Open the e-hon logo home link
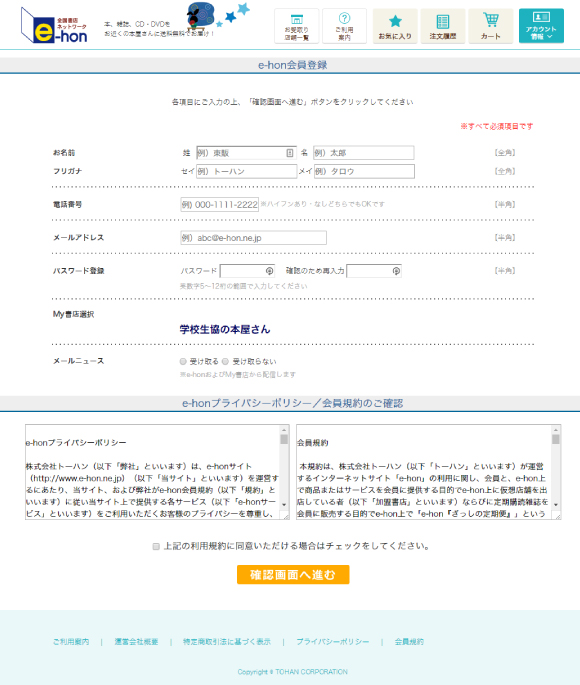This screenshot has width=580, height=685. [54, 26]
